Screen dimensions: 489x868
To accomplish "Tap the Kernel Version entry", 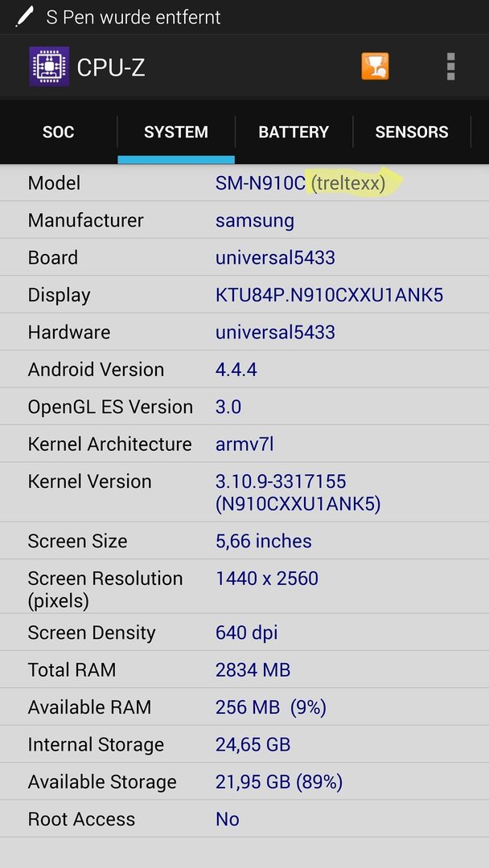I will [x=244, y=492].
